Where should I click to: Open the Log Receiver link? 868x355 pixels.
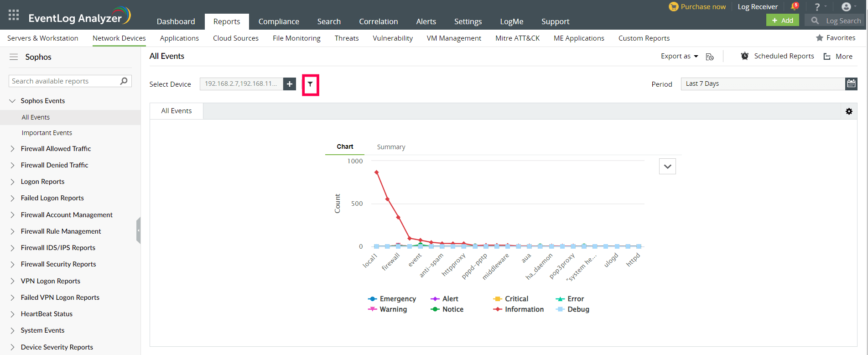(758, 7)
